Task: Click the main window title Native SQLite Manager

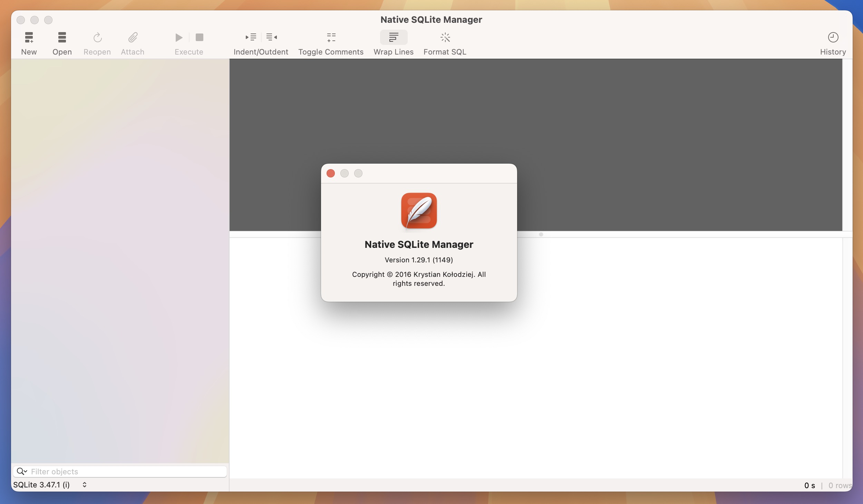Action: [431, 20]
